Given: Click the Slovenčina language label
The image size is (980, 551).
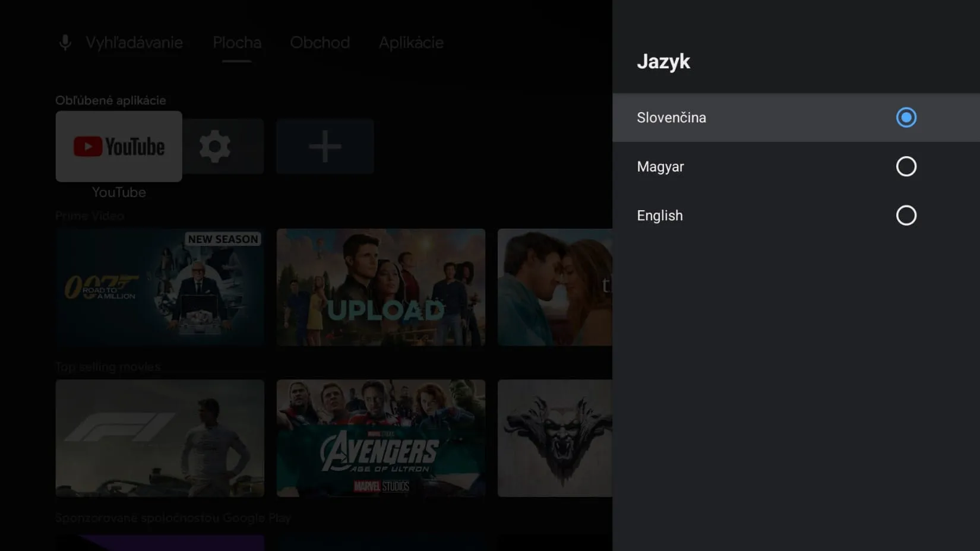Looking at the screenshot, I should [x=671, y=118].
